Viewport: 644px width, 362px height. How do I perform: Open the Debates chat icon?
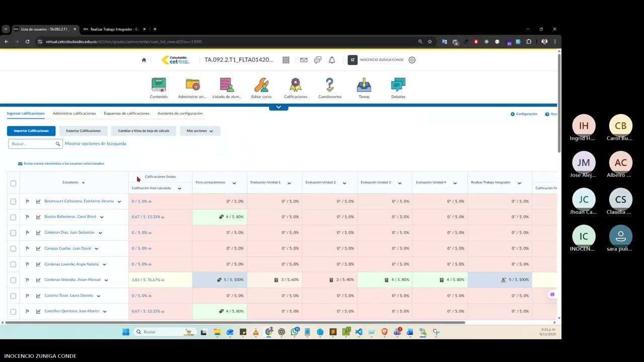click(398, 84)
